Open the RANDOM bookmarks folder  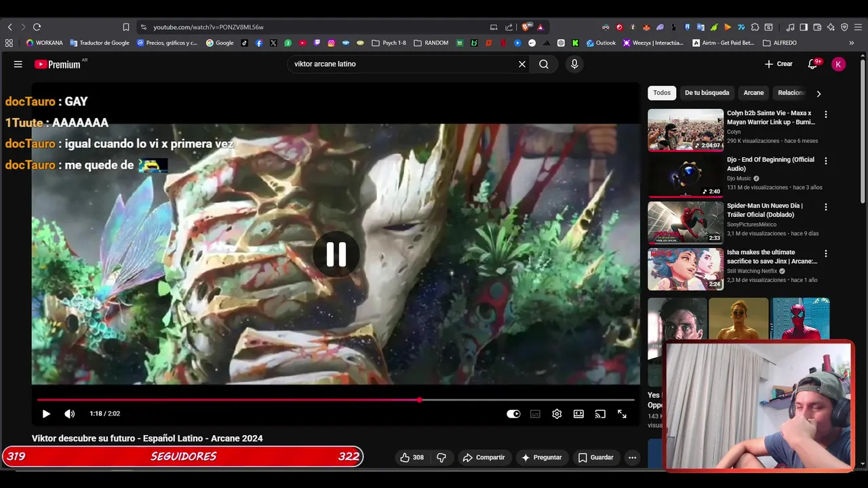point(431,43)
